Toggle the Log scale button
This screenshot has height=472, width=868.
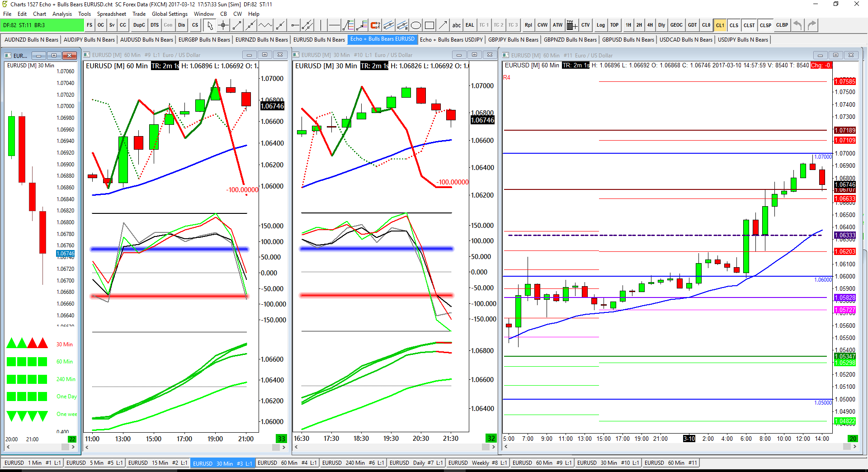(600, 25)
